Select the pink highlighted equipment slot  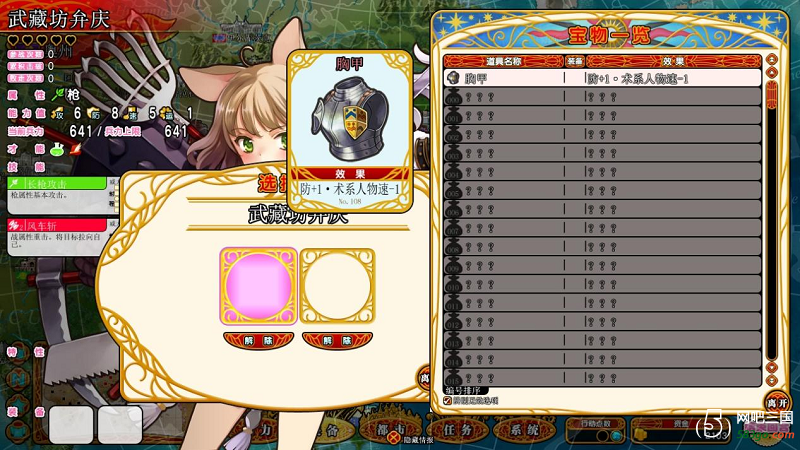tap(258, 286)
